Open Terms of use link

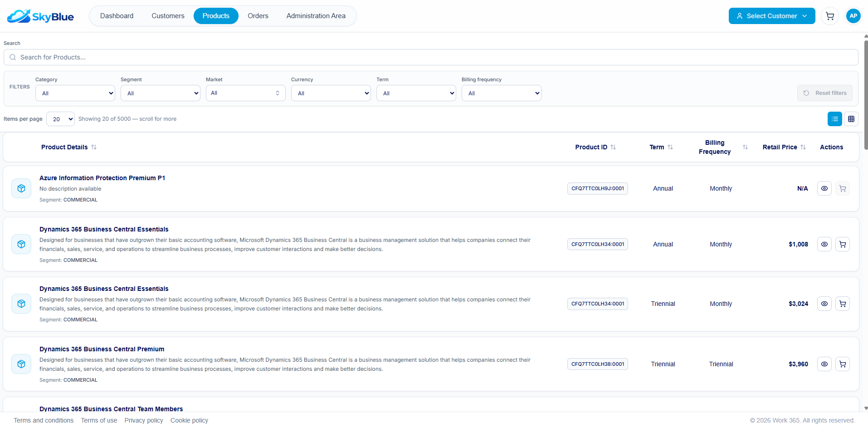(99, 420)
